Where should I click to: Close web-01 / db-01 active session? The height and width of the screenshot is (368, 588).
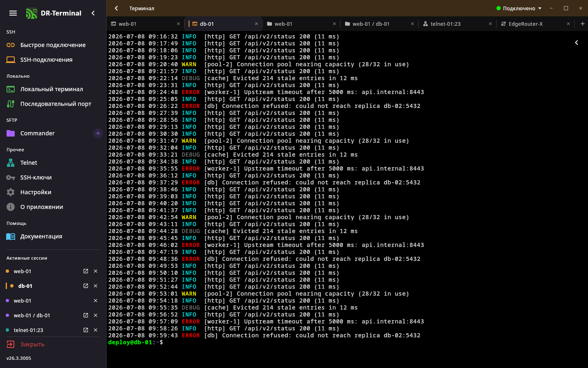(96, 315)
